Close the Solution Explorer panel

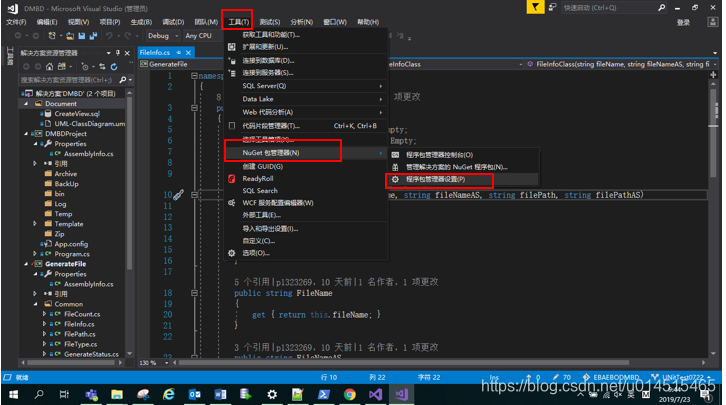click(127, 53)
